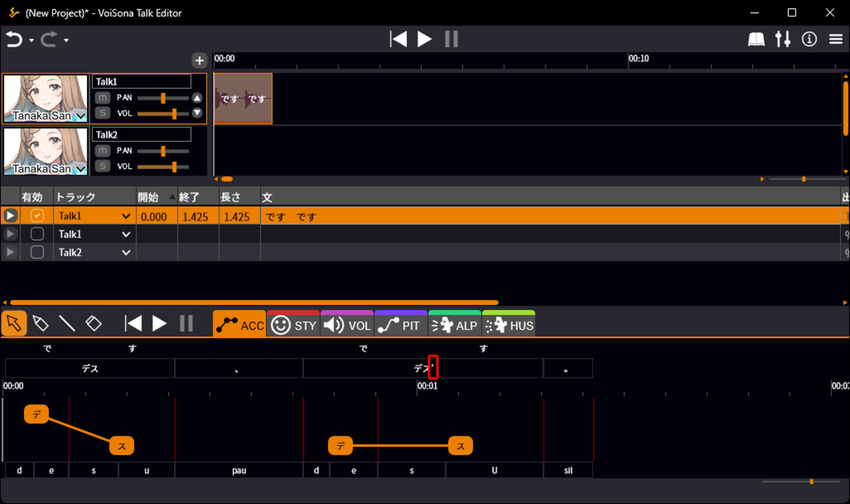
Task: Uncheck the enabled checkbox on first row
Action: coord(37,216)
